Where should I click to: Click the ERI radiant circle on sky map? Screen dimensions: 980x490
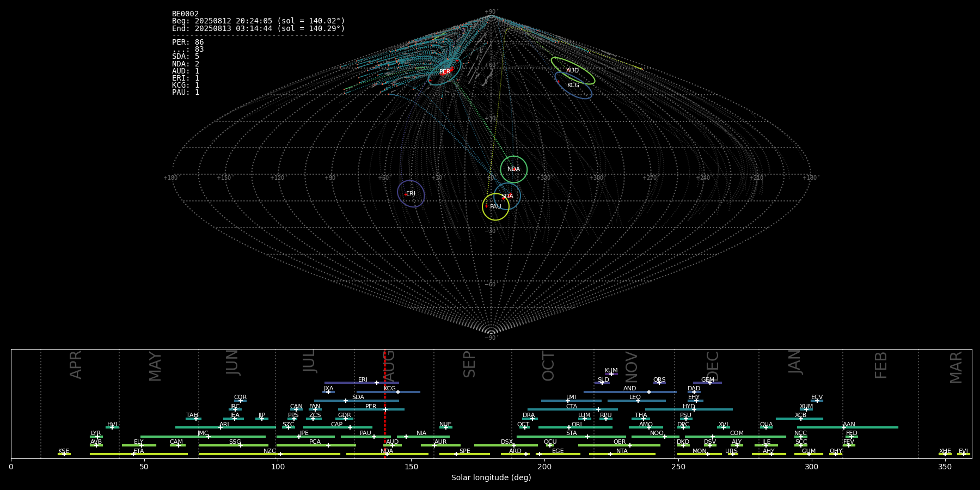[x=411, y=194]
